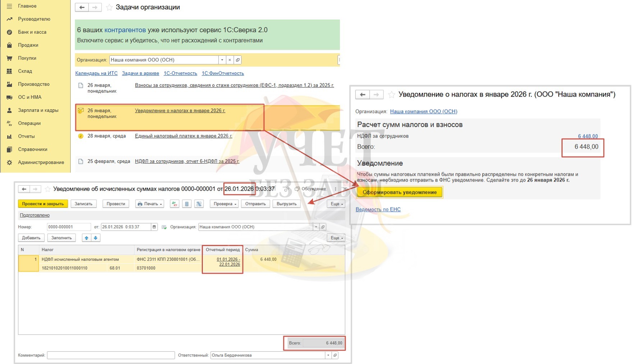This screenshot has height=364, width=632.
Task: Open the Печать dropdown menu
Action: pos(150,204)
